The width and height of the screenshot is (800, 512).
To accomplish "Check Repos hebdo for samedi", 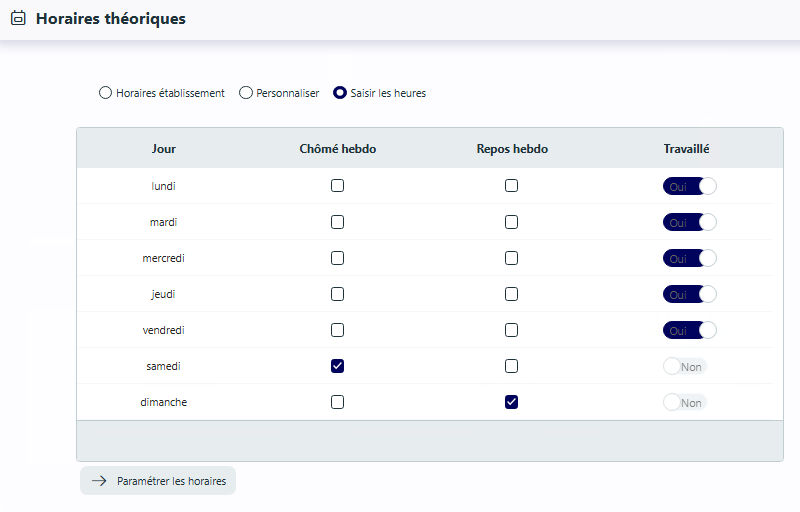I will click(511, 366).
